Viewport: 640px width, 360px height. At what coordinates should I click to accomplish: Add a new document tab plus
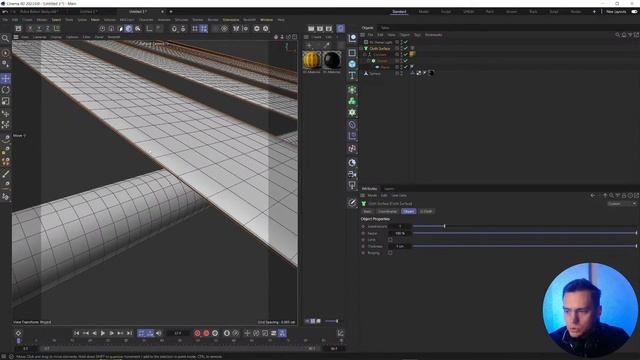coord(171,12)
